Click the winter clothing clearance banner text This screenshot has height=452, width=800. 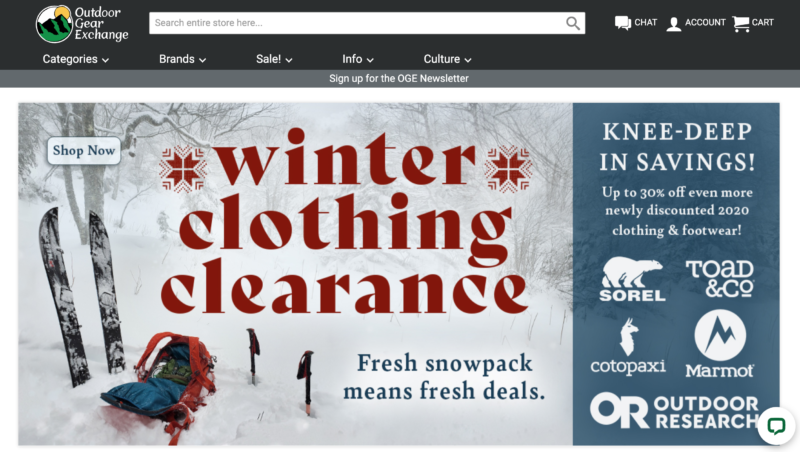(344, 222)
